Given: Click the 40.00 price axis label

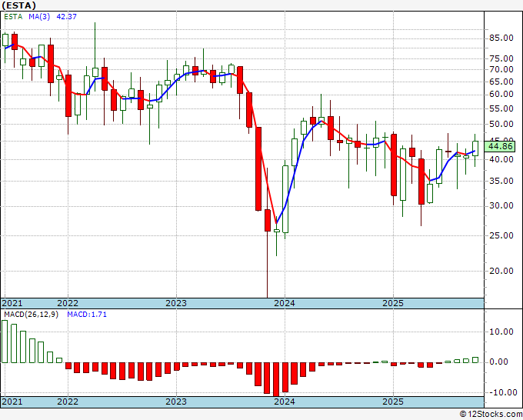Looking at the screenshot, I should [501, 159].
